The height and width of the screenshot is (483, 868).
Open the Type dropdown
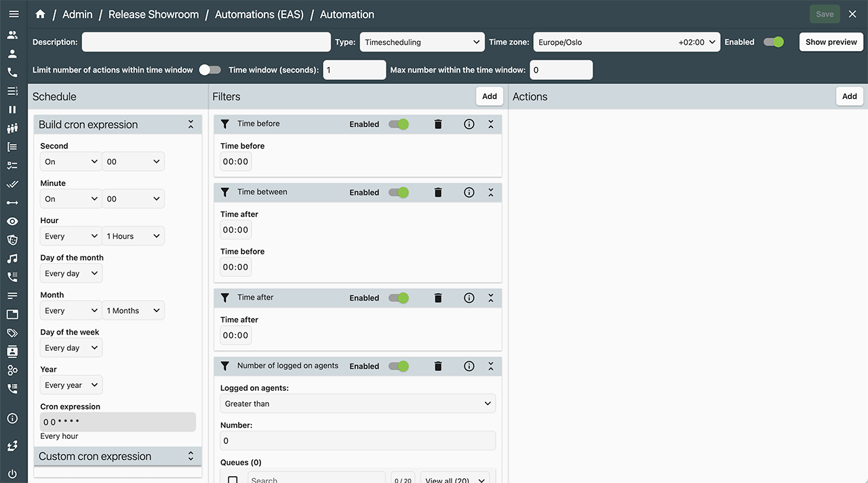tap(422, 42)
